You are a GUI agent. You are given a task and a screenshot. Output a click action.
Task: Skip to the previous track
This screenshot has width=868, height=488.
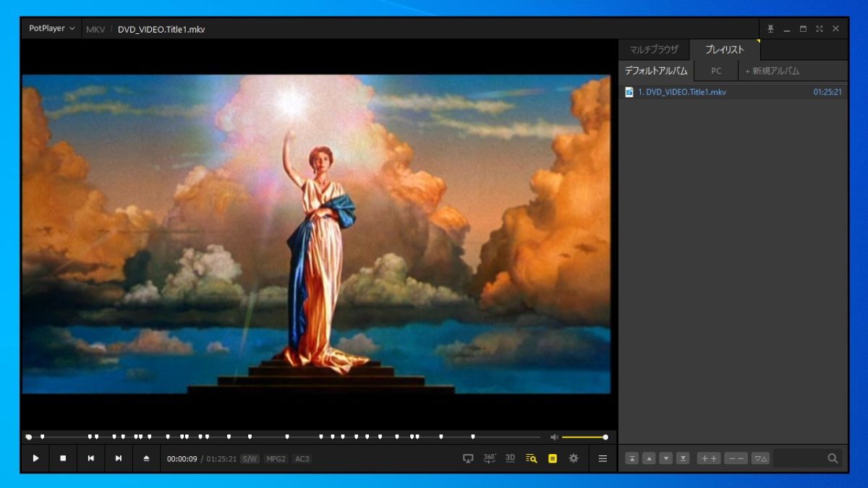click(90, 458)
